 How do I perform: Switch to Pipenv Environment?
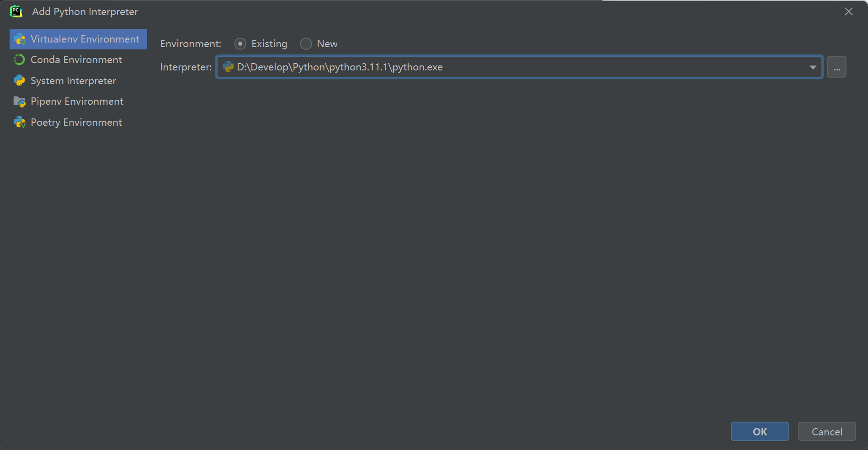click(78, 102)
